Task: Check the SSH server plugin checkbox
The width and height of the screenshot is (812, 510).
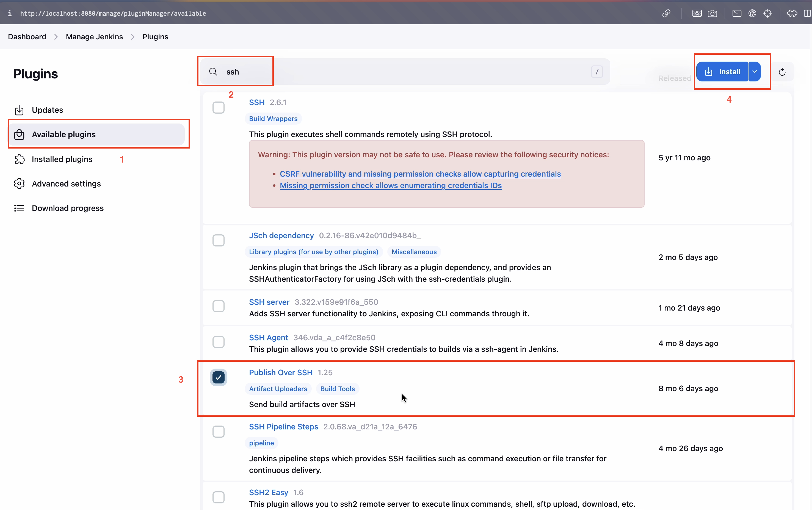Action: pos(219,306)
